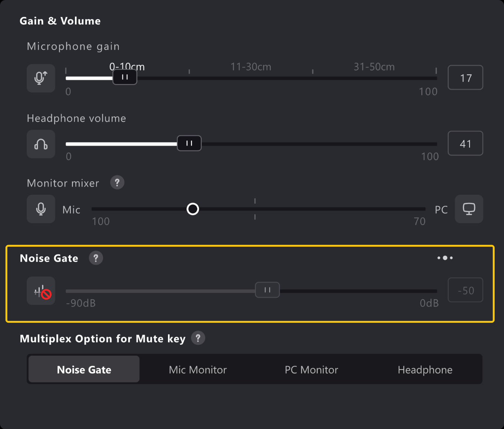Select Mic Monitor mute key option
The height and width of the screenshot is (429, 504).
coord(198,370)
